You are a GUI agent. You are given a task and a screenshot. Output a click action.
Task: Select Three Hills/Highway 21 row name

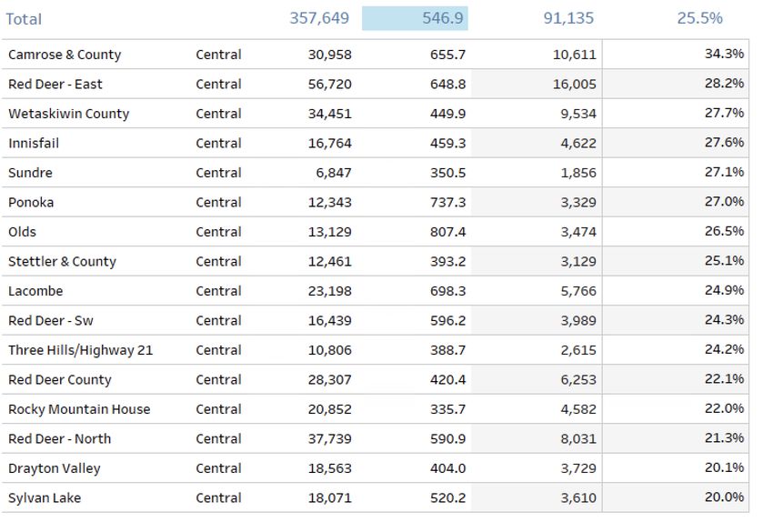click(x=81, y=350)
